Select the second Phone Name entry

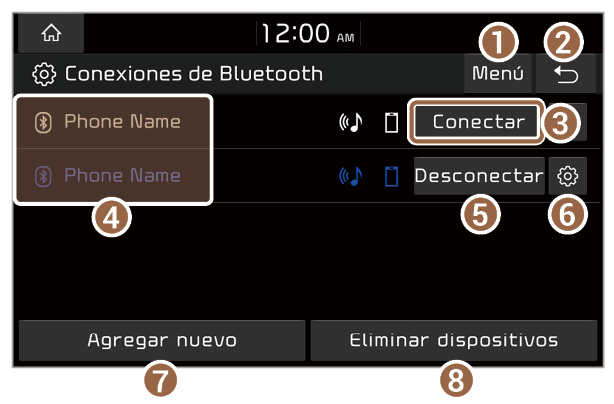point(114,176)
